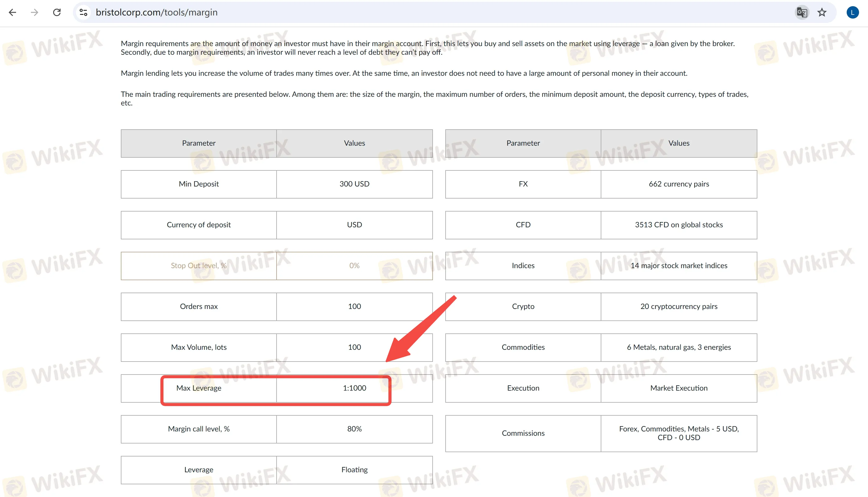Click the 1:1000 leverage value cell
Image resolution: width=868 pixels, height=497 pixels.
tap(354, 388)
